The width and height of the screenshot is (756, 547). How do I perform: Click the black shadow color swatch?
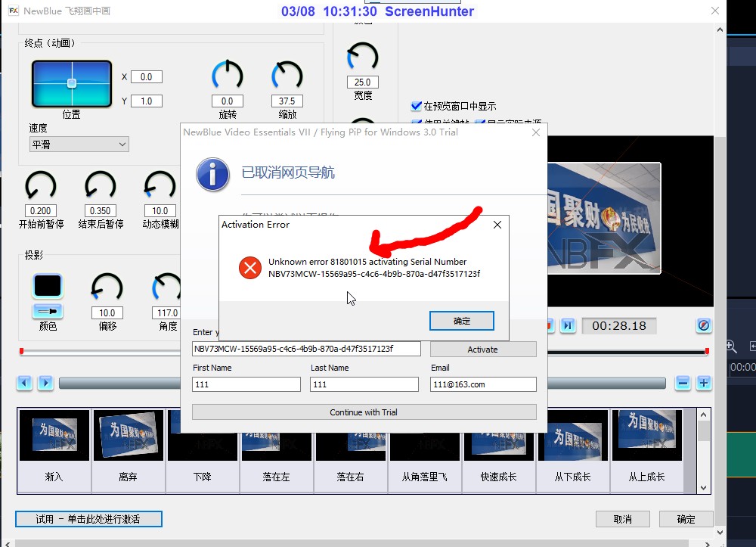(48, 286)
